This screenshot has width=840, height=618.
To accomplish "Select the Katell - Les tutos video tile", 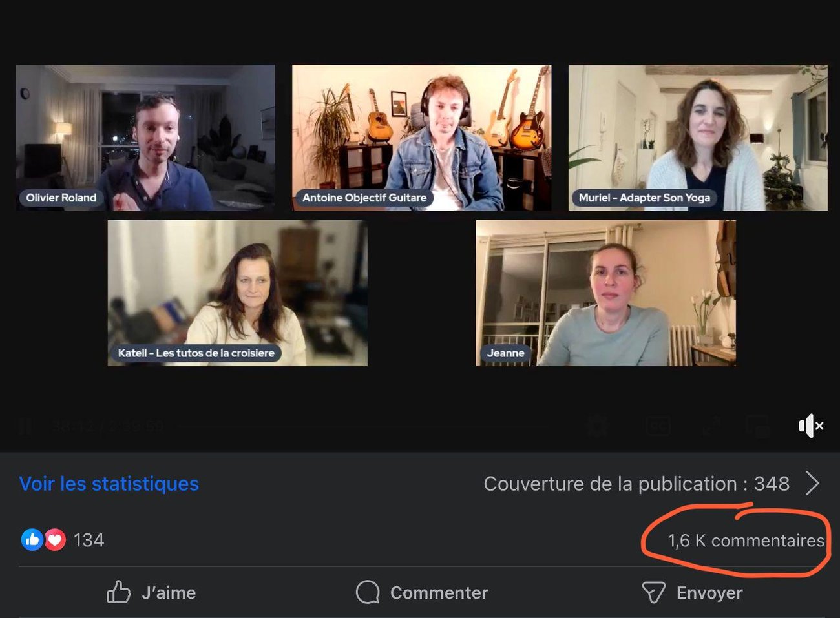I will pyautogui.click(x=237, y=293).
